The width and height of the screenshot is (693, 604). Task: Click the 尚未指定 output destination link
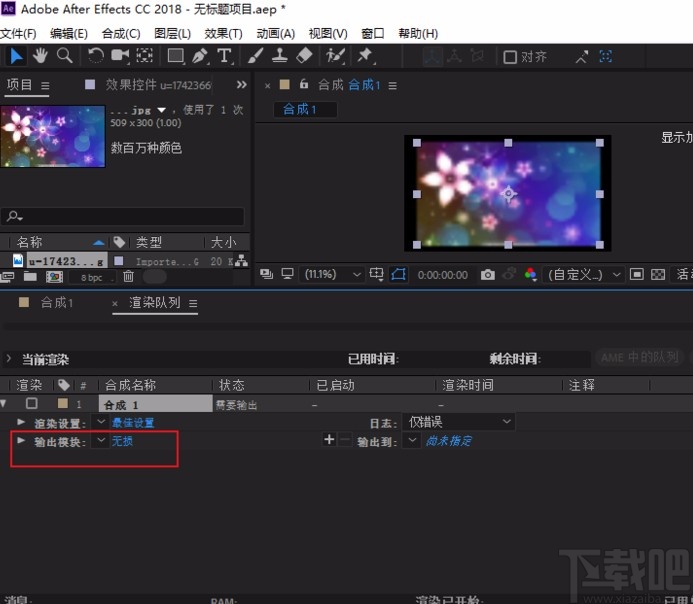[449, 441]
